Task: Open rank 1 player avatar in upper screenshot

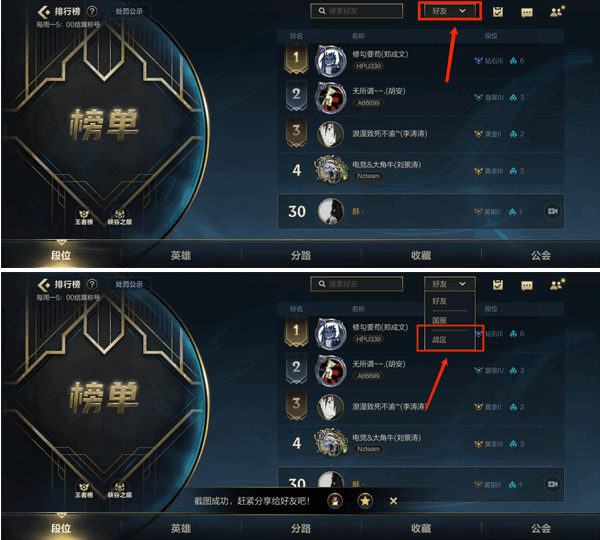Action: tap(331, 61)
